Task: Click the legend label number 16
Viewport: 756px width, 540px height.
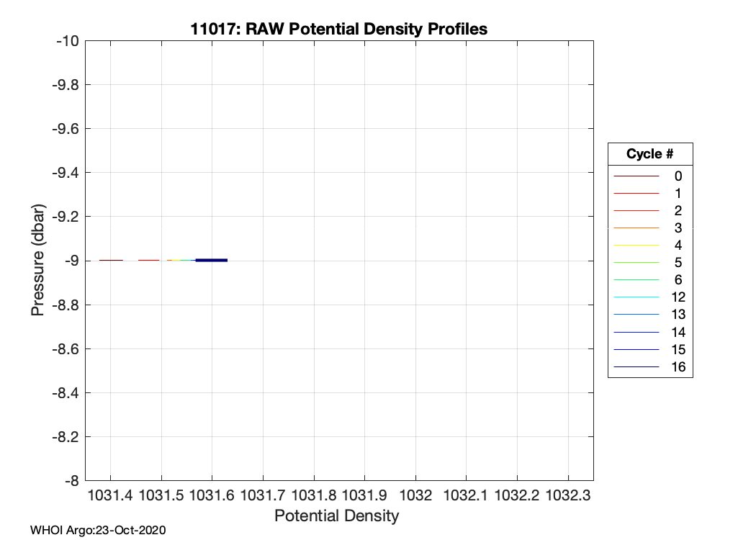Action: point(678,367)
